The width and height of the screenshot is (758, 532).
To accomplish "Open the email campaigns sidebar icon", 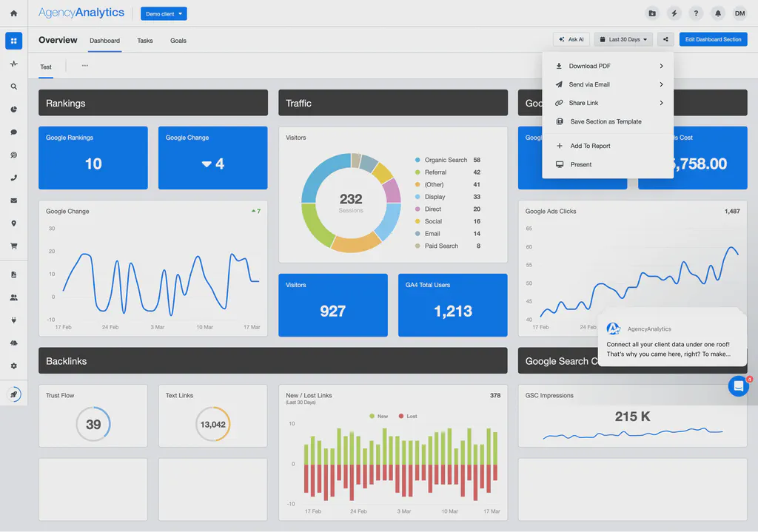I will [x=13, y=200].
